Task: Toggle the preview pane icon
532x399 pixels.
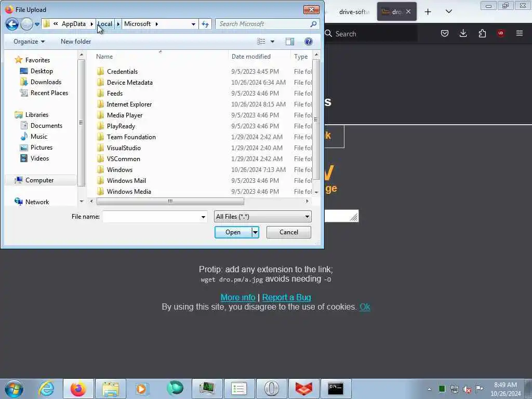Action: pos(290,42)
